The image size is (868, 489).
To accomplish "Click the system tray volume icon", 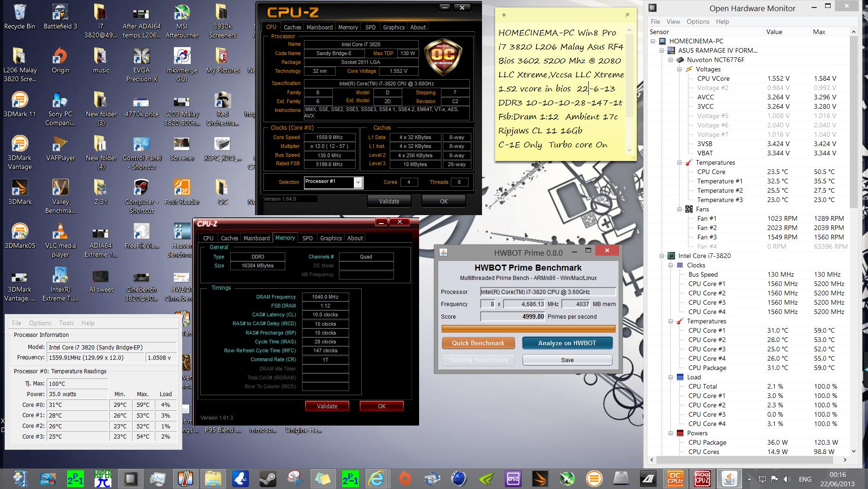I will coord(787,479).
